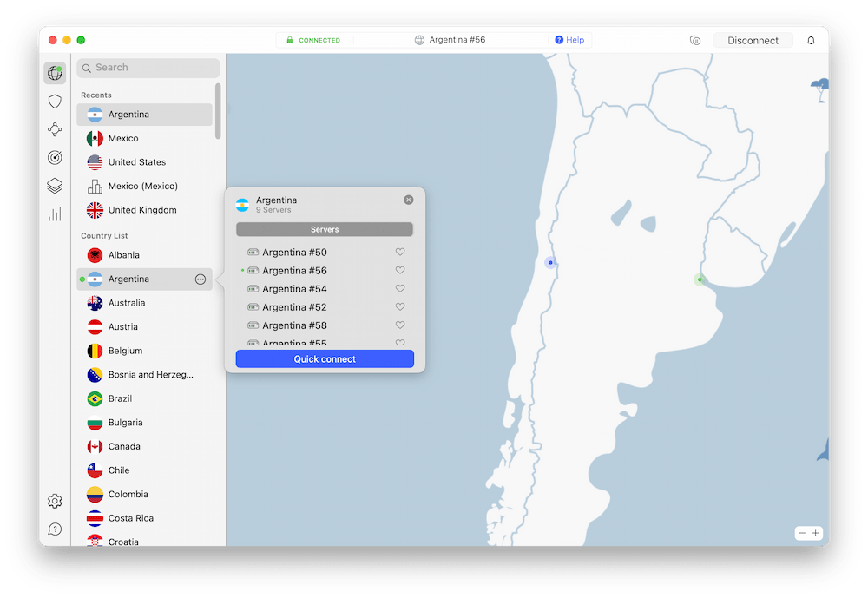Click the blue Chile pin on the map

click(550, 262)
